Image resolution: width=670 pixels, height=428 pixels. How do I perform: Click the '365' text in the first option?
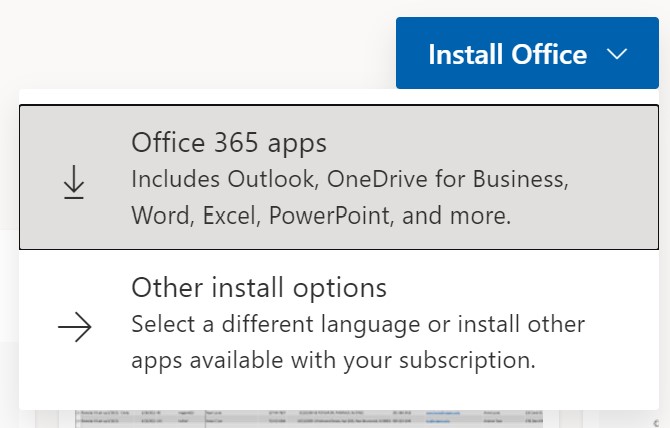coord(223,143)
